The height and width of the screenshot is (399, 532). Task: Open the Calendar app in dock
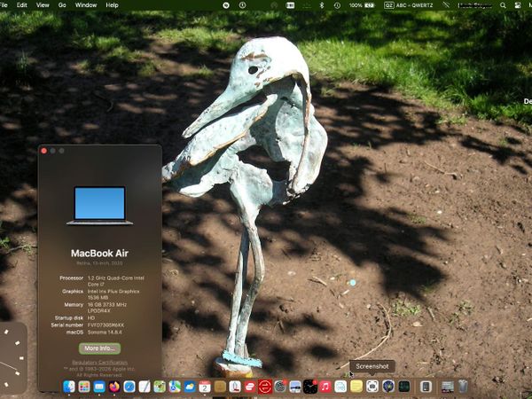(x=205, y=387)
